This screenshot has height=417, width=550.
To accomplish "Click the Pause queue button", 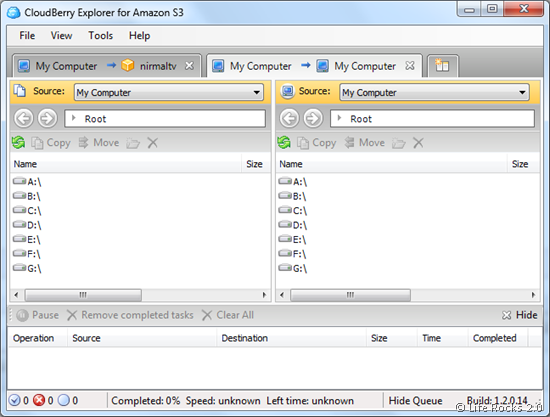I will (37, 315).
